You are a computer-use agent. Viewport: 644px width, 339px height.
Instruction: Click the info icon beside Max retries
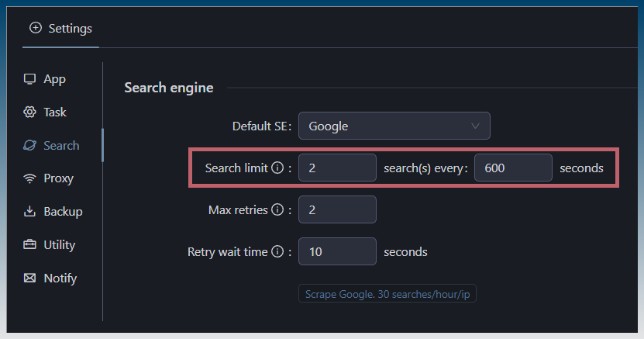point(277,210)
